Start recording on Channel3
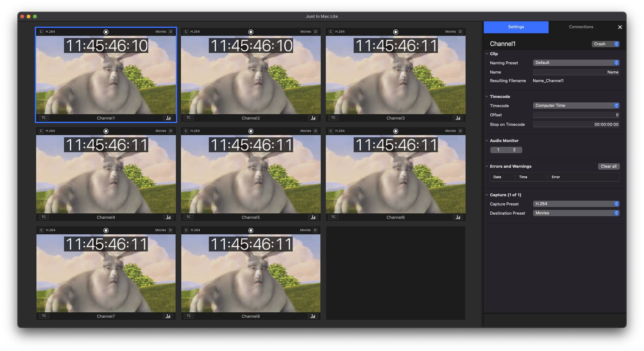This screenshot has width=644, height=351. [x=396, y=32]
